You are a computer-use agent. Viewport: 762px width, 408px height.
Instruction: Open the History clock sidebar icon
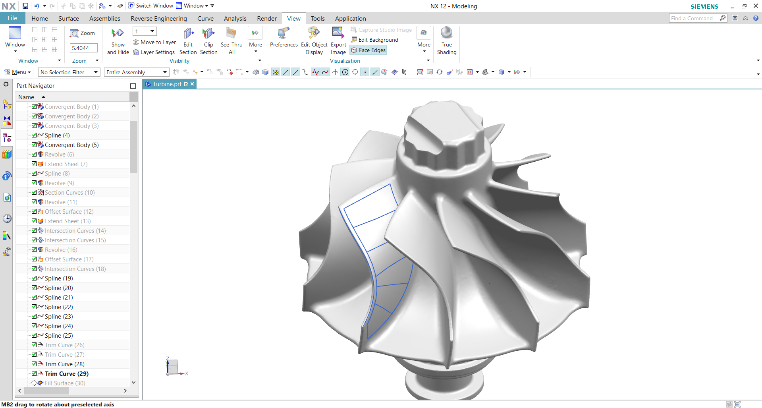(x=7, y=219)
